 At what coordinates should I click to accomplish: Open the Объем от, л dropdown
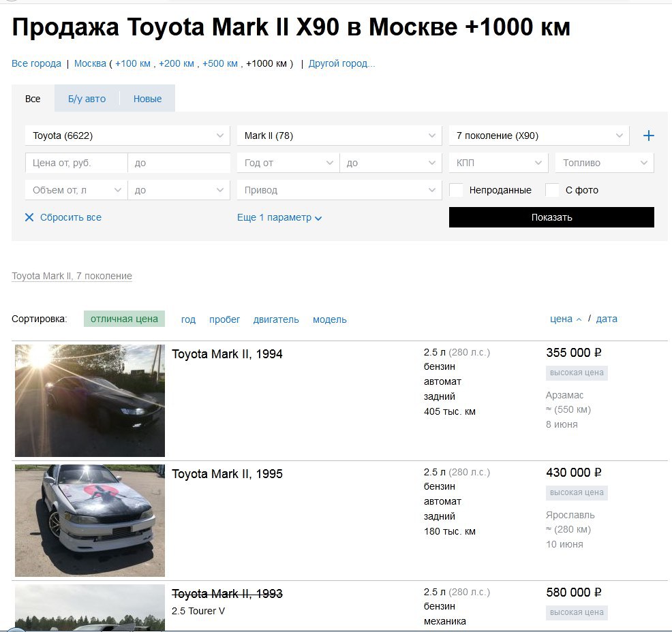pyautogui.click(x=76, y=190)
